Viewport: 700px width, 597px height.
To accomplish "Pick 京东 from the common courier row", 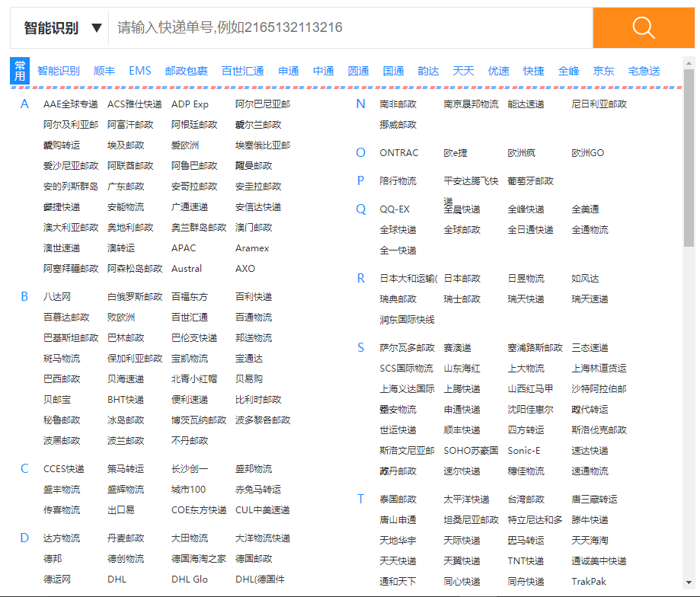I will tap(604, 71).
